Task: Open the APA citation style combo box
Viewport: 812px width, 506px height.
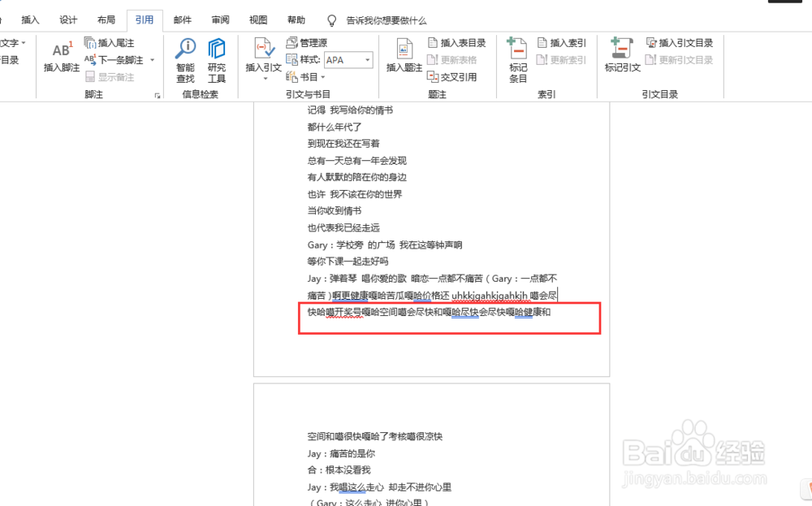Action: (348, 60)
